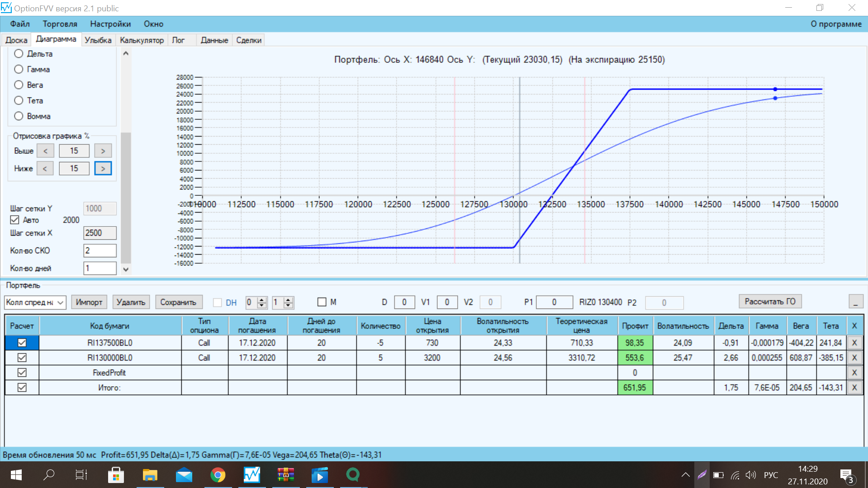This screenshot has height=488, width=868.
Task: Adjust the DH second spinner value 1
Action: [x=283, y=303]
